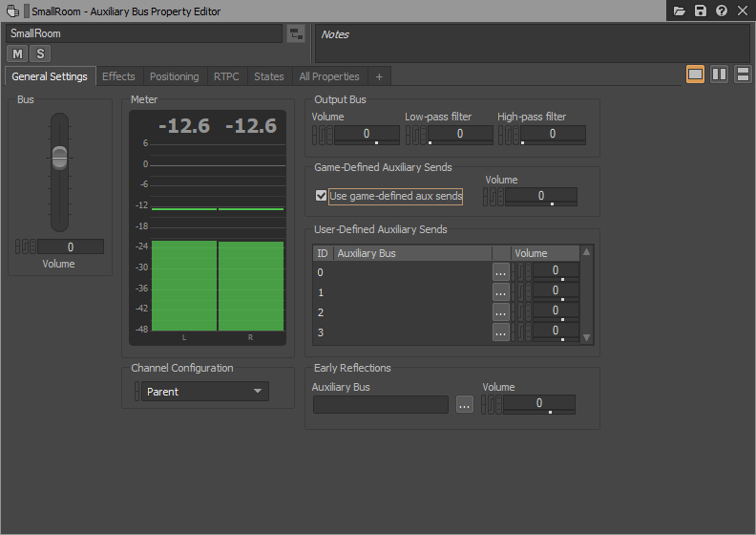Select the General Settings tab
This screenshot has width=756, height=535.
50,76
